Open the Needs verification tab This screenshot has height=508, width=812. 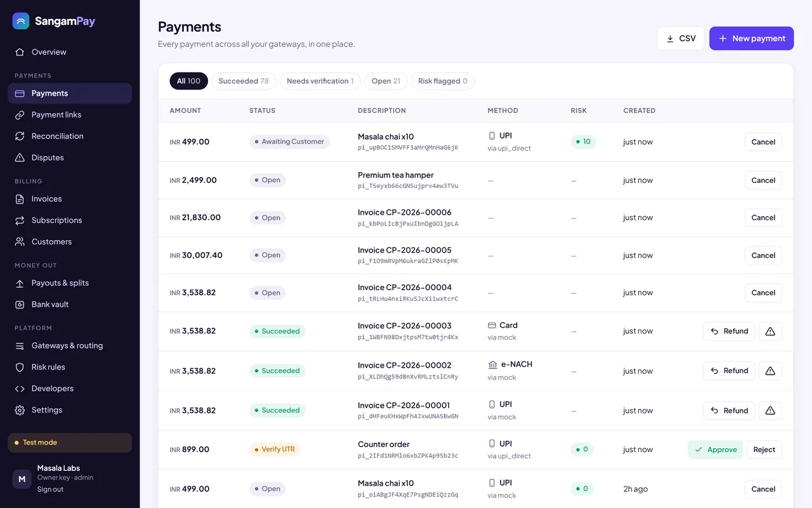[x=320, y=81]
